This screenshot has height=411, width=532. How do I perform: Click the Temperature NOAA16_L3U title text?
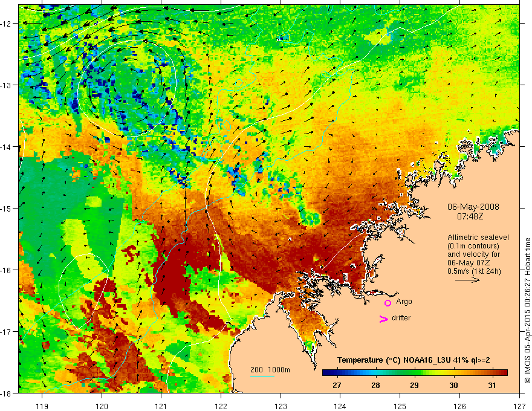[x=414, y=360]
